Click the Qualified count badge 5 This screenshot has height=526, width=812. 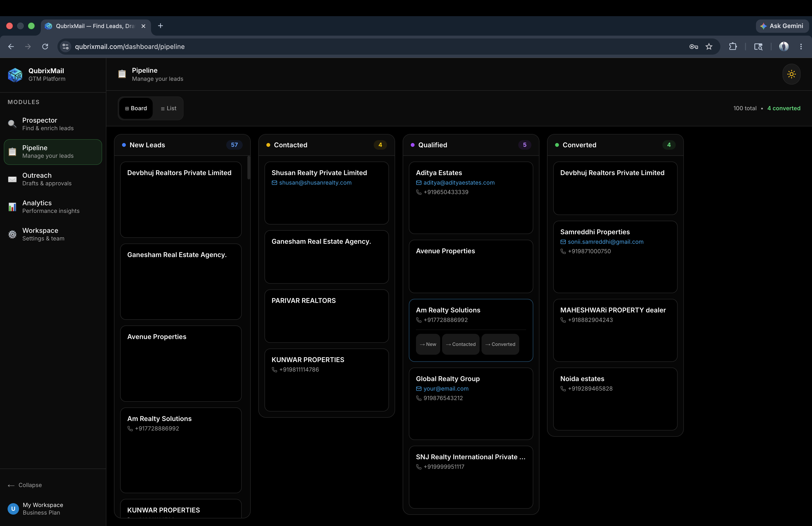(x=524, y=145)
